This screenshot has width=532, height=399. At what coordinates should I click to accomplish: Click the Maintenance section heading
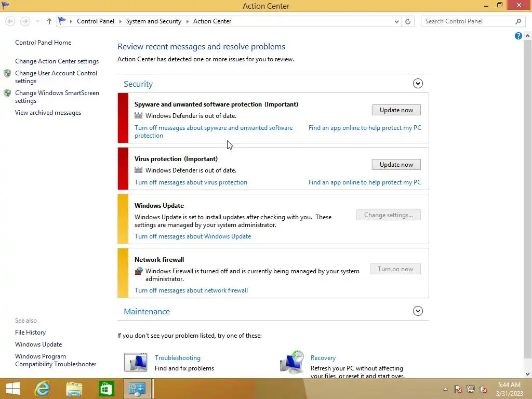[x=147, y=312]
